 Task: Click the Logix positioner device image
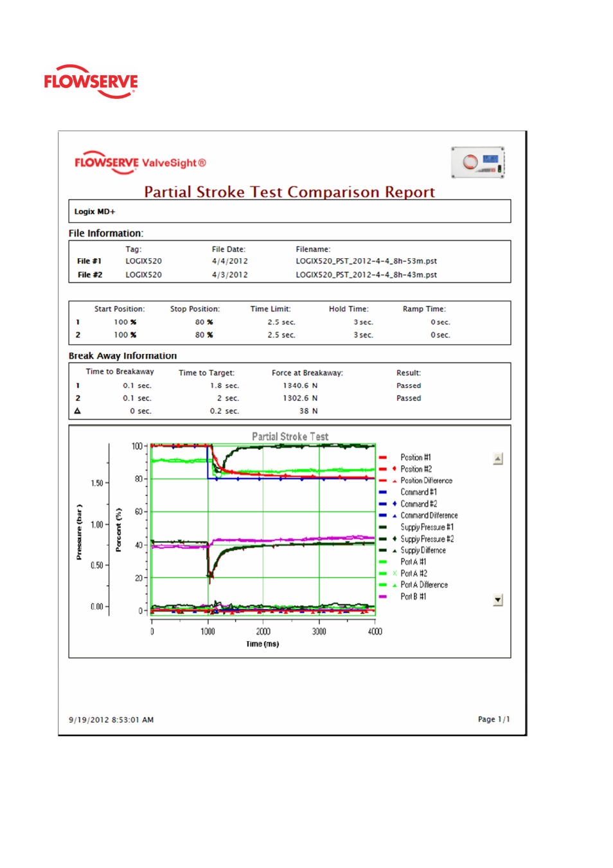(477, 163)
